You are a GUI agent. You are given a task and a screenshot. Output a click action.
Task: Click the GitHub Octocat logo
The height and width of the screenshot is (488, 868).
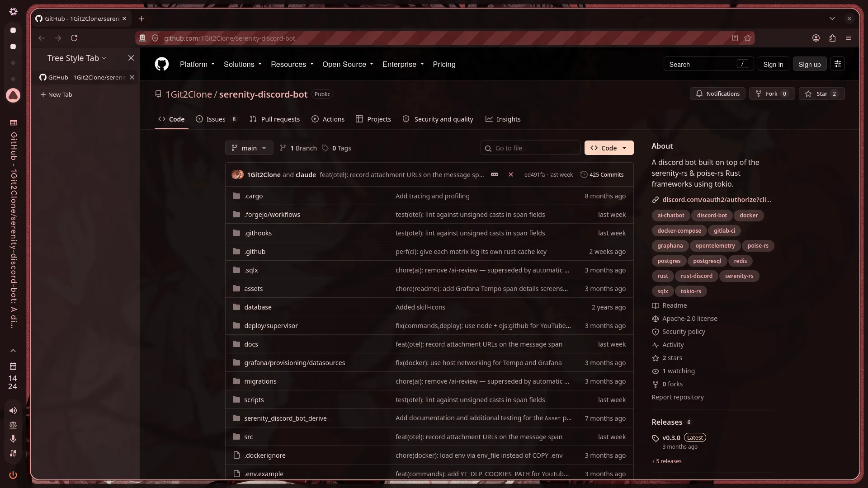(162, 64)
